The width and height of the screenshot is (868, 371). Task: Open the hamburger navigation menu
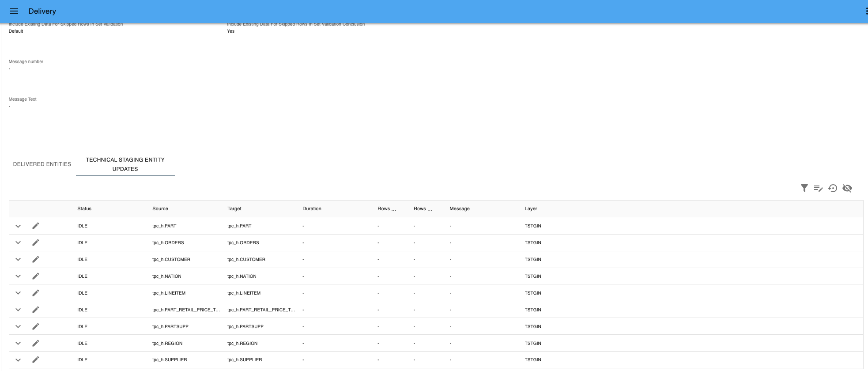(x=14, y=11)
